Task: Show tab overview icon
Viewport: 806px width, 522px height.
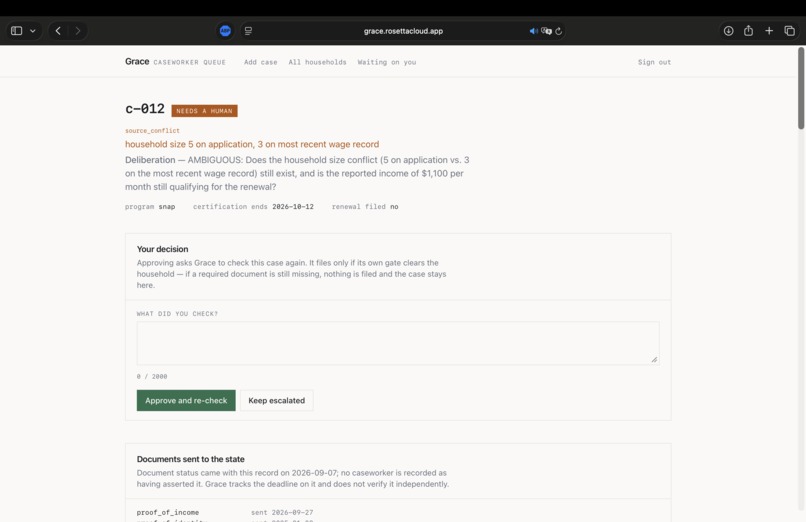Action: pos(790,31)
